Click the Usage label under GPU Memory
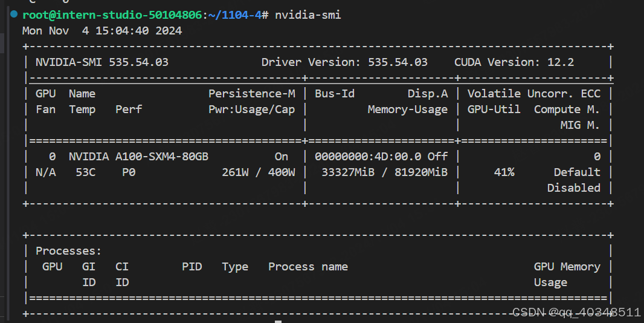Image resolution: width=644 pixels, height=323 pixels. click(551, 282)
